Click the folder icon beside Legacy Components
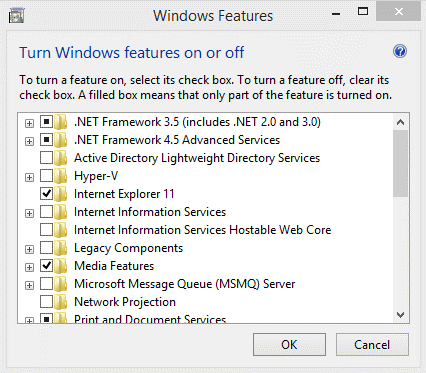Screen dimensions: 426x373 (61, 248)
